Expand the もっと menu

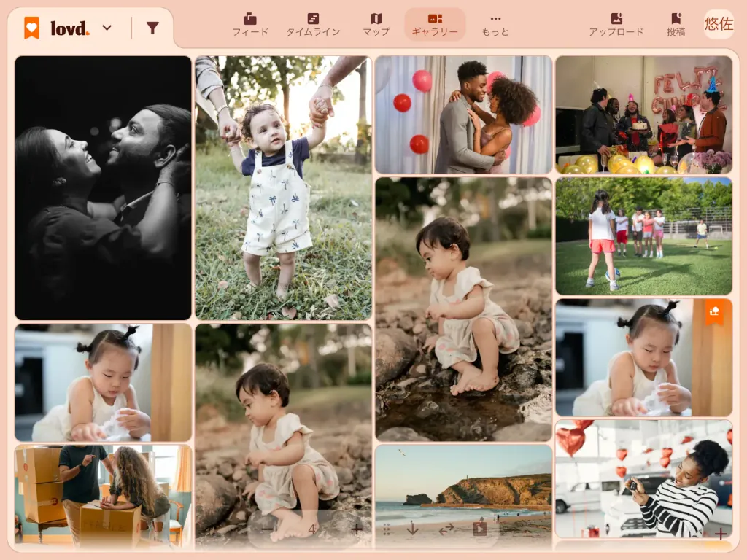495,24
